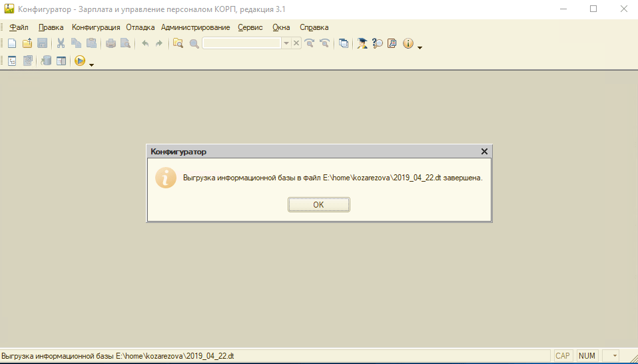Click Update database configuration icon

point(46,61)
